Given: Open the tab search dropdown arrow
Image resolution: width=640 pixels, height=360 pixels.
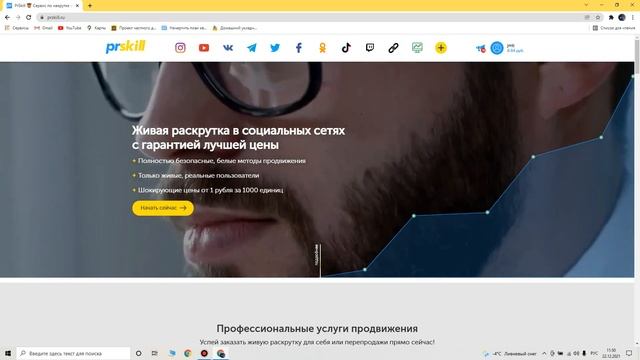Looking at the screenshot, I should tap(587, 5).
